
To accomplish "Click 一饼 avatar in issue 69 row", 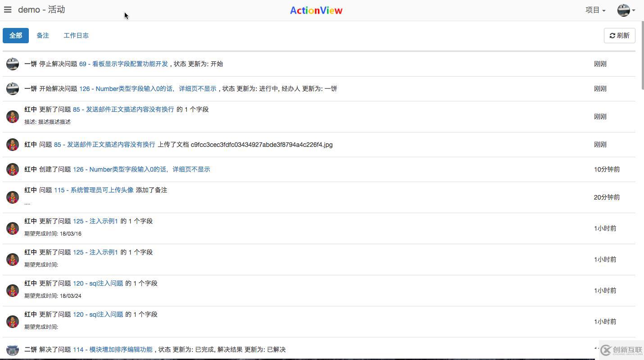I will [x=13, y=64].
